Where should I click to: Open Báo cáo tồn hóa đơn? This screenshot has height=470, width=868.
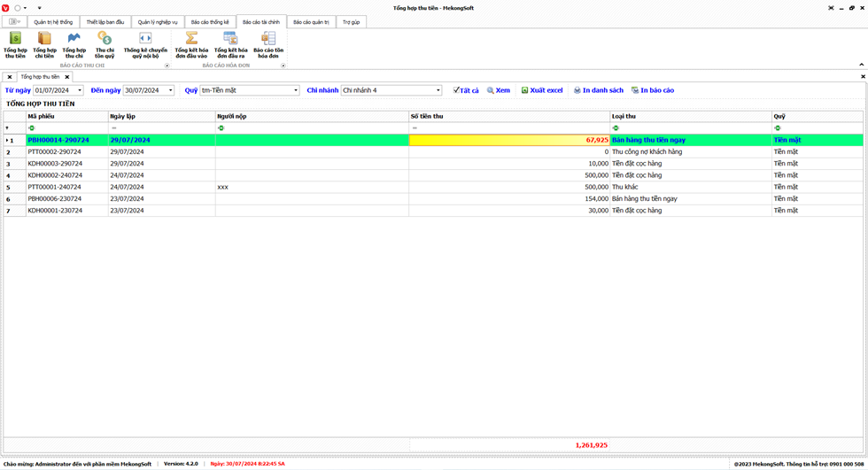coord(268,44)
